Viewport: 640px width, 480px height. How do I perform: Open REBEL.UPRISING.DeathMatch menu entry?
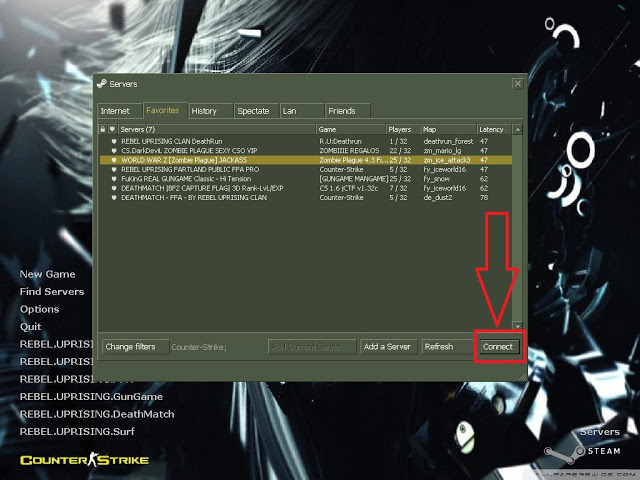97,414
